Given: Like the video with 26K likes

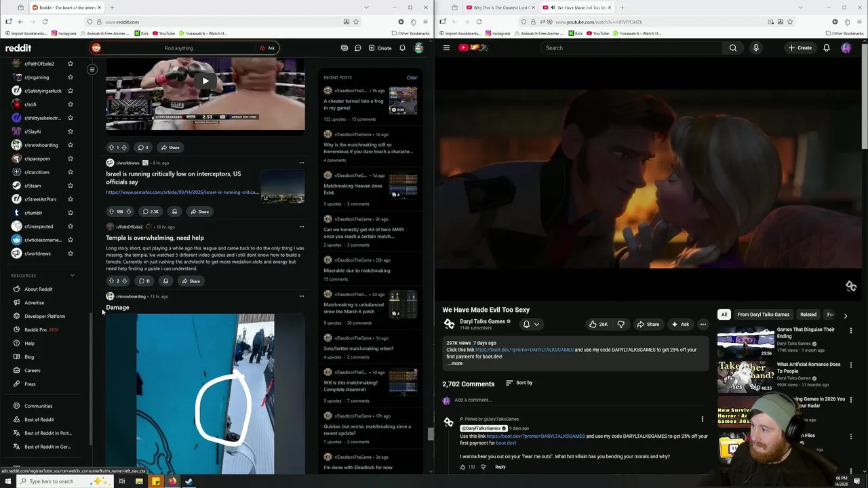Looking at the screenshot, I should point(597,324).
